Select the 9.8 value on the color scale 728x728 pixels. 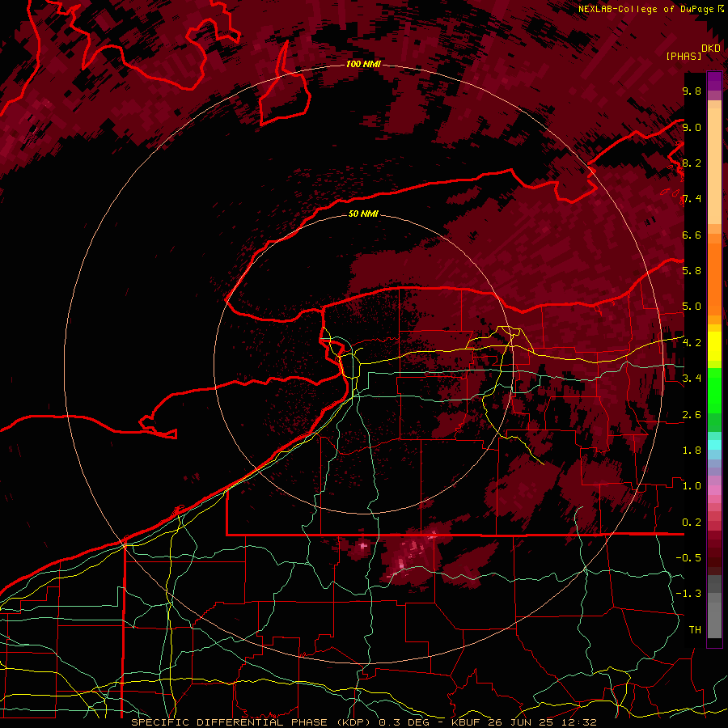[692, 91]
